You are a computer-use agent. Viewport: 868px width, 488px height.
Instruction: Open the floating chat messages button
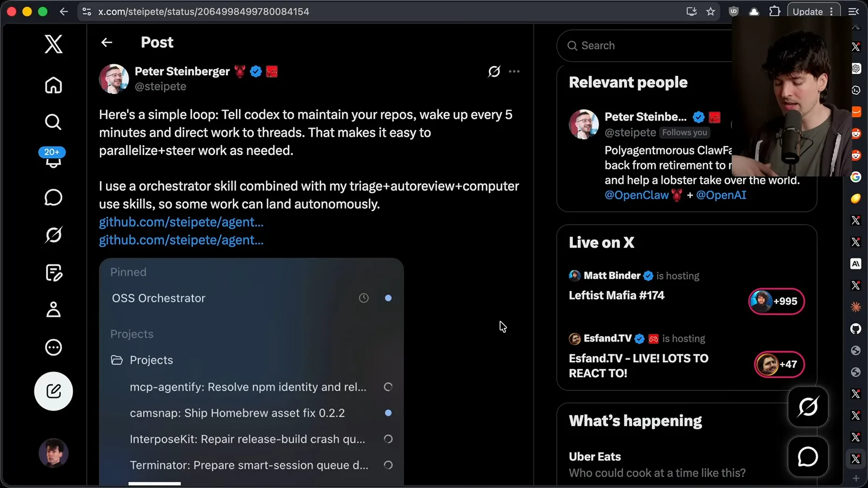808,457
